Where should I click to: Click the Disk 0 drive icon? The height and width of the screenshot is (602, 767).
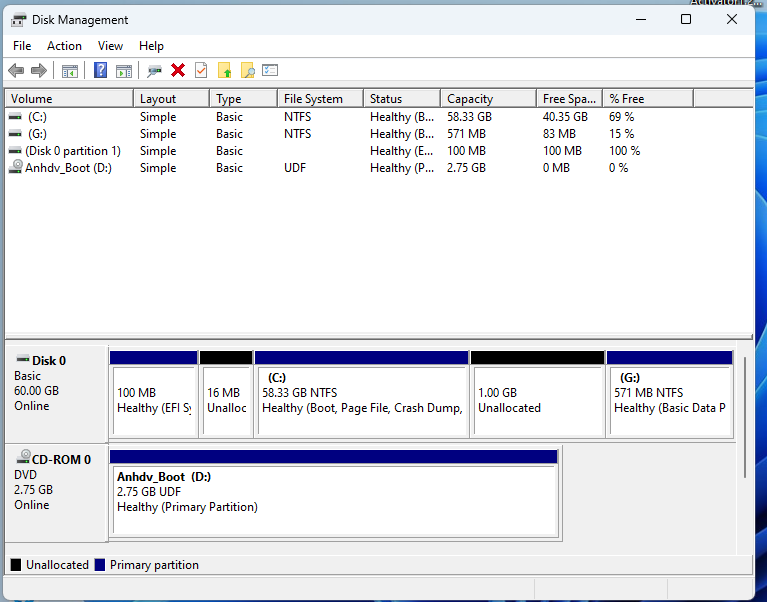[x=23, y=359]
